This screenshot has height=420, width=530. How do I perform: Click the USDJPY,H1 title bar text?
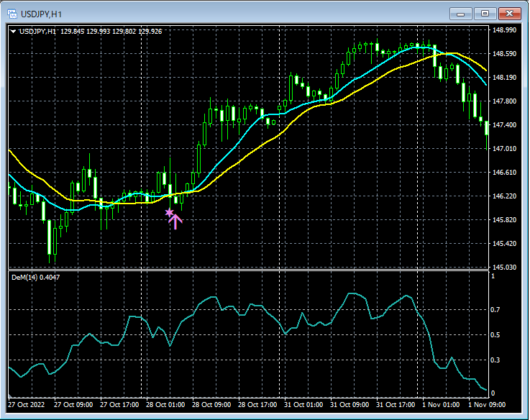[x=41, y=14]
